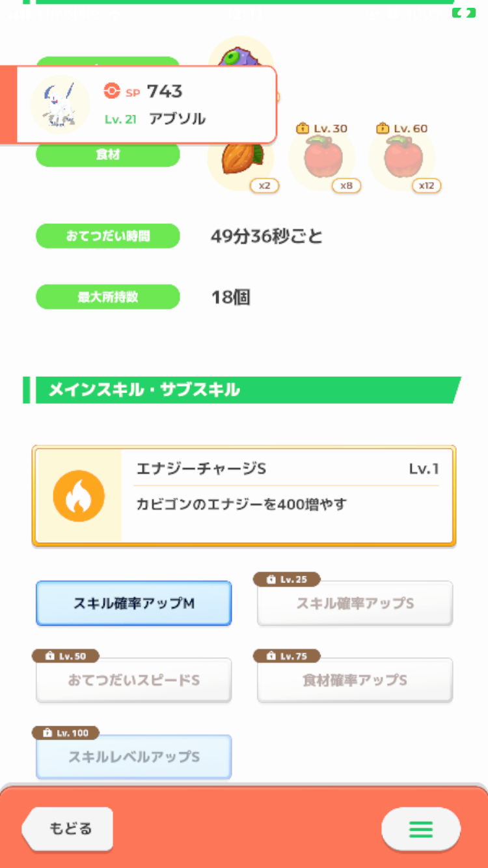Click the lock badge on Lv. 100 subskill

tap(65, 733)
